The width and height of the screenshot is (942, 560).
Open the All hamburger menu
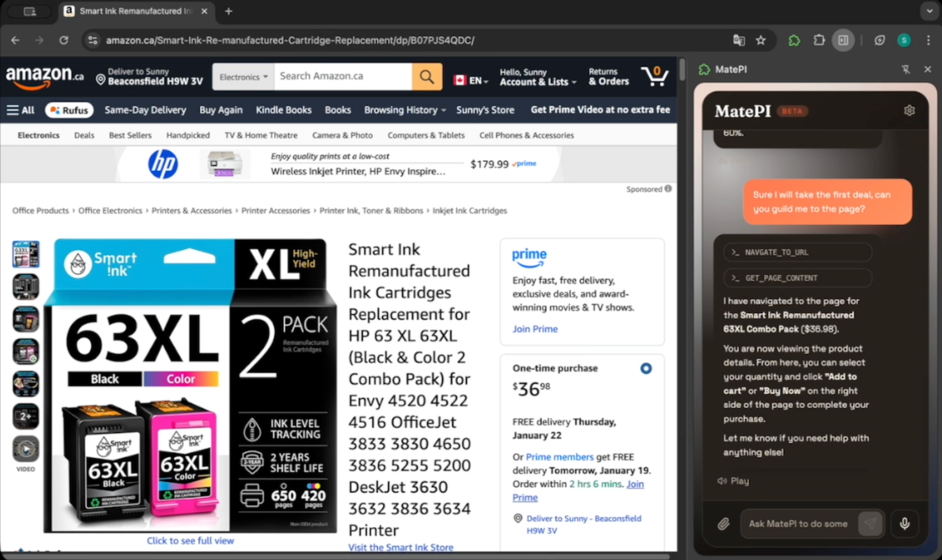coord(20,110)
